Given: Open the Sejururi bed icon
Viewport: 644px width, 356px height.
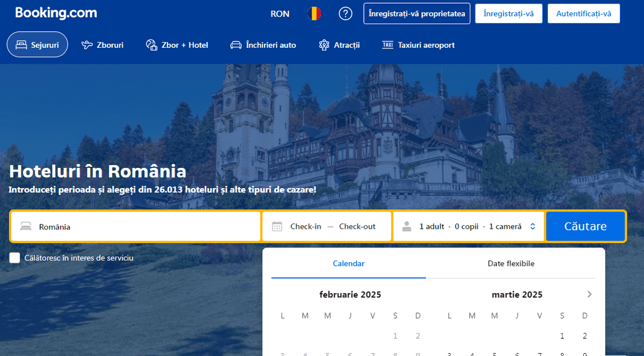Looking at the screenshot, I should click(x=21, y=44).
